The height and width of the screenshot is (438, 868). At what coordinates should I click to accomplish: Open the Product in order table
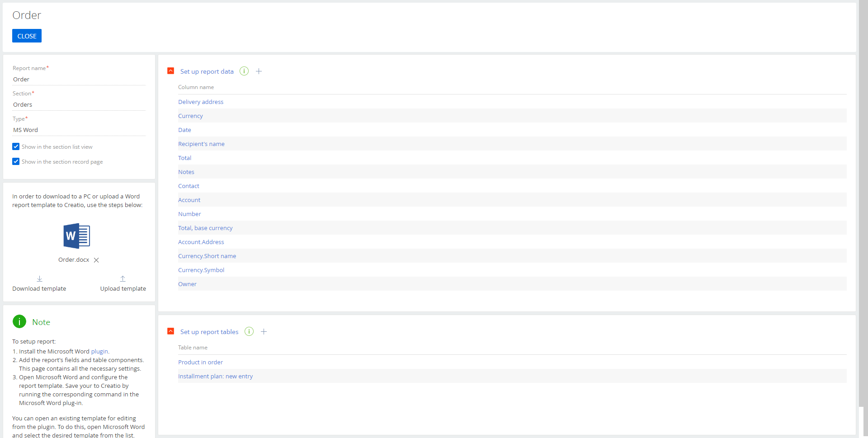(x=200, y=363)
